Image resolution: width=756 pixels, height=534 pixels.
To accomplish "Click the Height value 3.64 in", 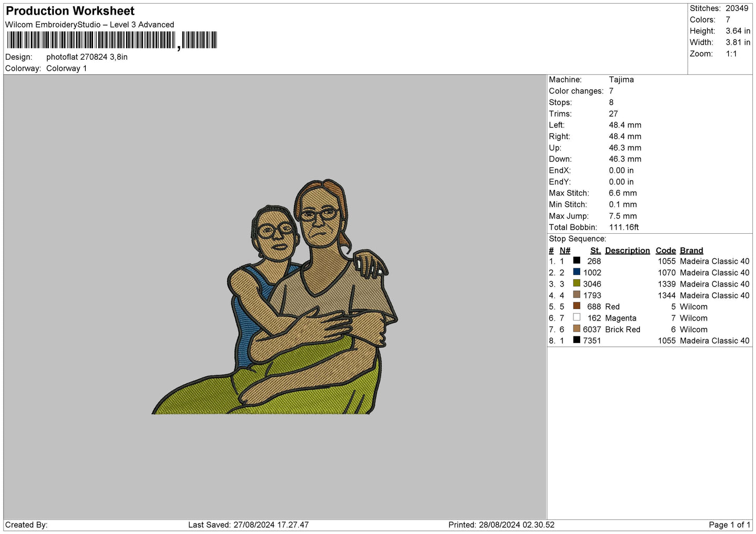I will click(x=738, y=31).
